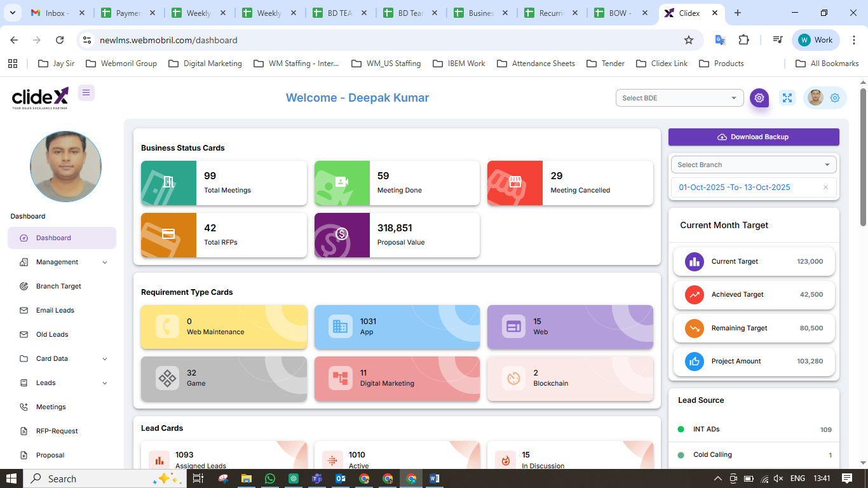This screenshot has width=868, height=488.
Task: Click the Meeting Done video icon
Action: pos(342,182)
